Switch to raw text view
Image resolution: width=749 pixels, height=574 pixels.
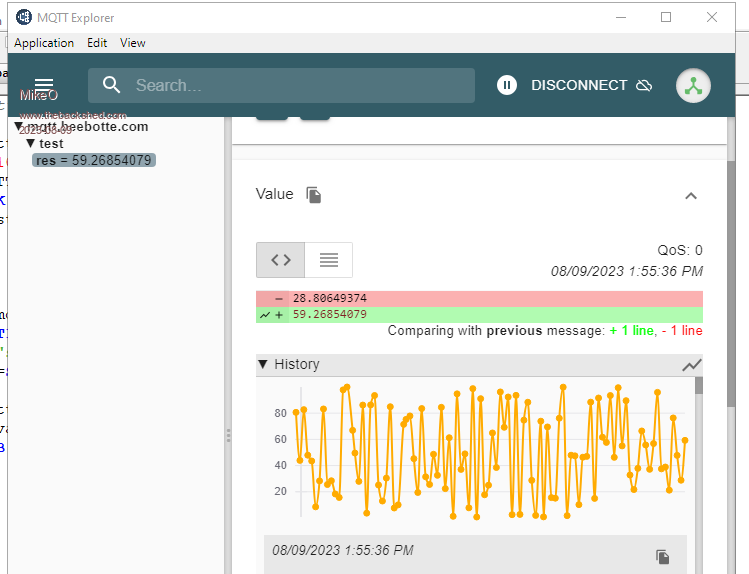click(x=328, y=260)
